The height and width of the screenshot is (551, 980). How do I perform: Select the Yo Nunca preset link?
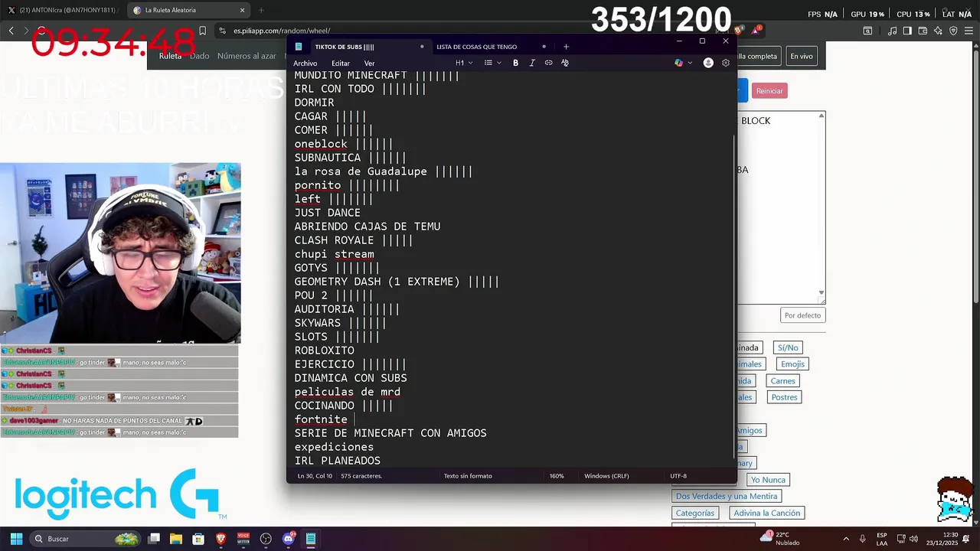tap(768, 480)
